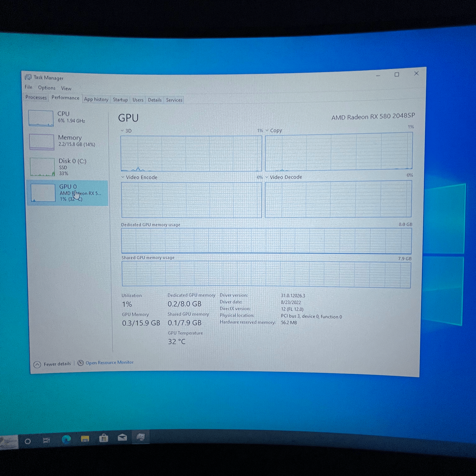Open the View menu

tap(66, 88)
